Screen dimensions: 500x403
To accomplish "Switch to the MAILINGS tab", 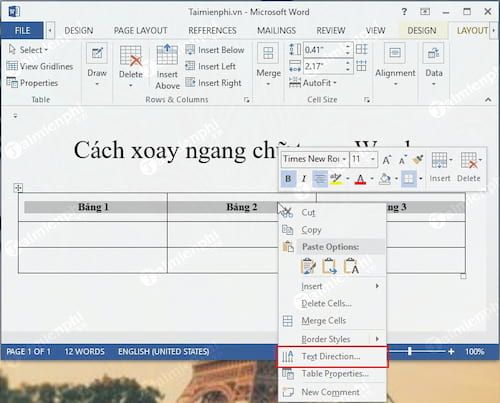I will tap(276, 31).
